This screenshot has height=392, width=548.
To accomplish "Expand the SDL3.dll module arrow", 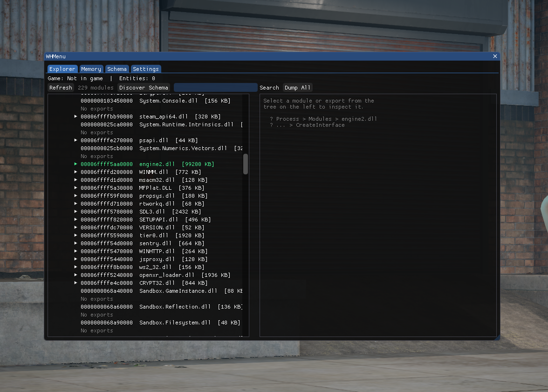I will coord(76,212).
